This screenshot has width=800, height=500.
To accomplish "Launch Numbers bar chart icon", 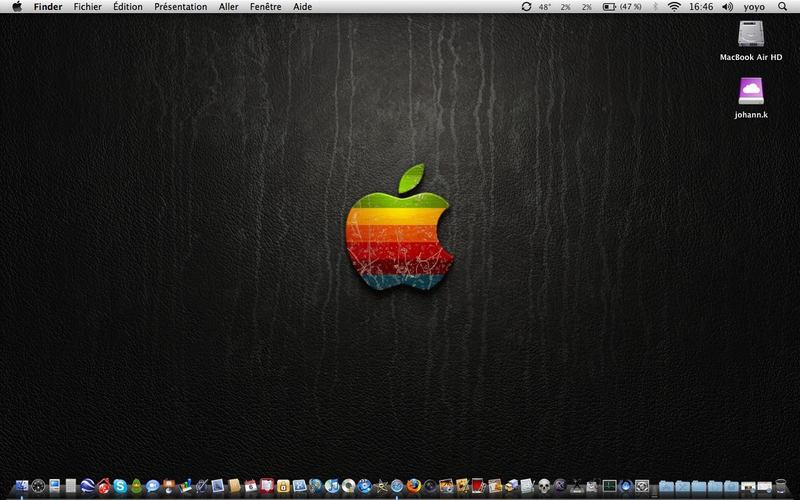I will 185,486.
